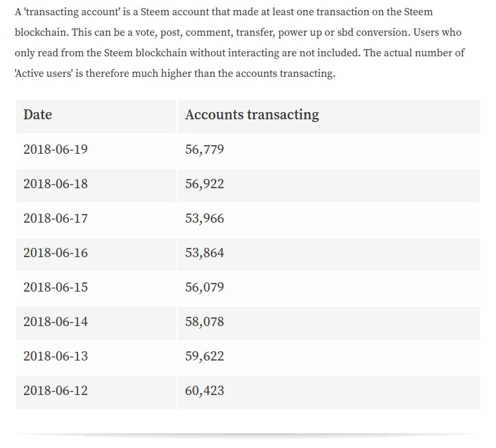Viewport: 496px width, 448px height.
Task: Select the 2018-06-12 date cell
Action: (96, 392)
